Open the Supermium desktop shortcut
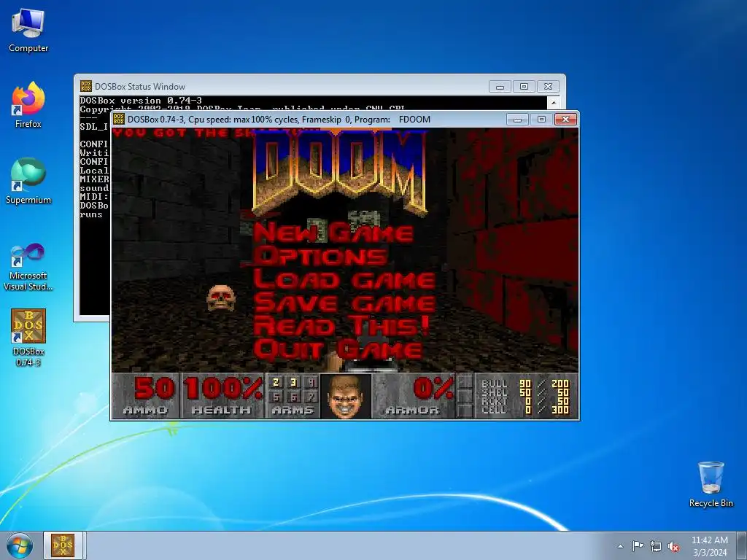 coord(28,182)
